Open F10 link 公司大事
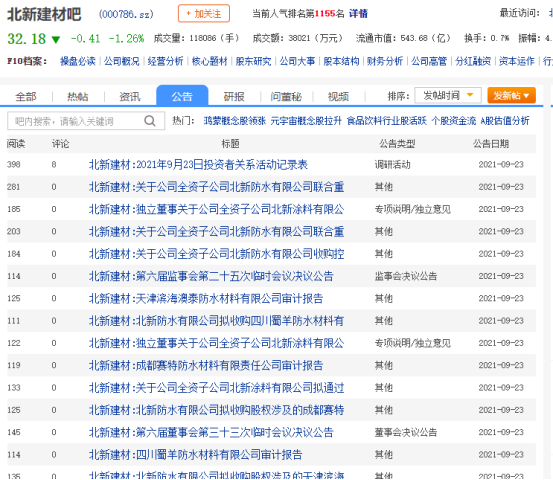Image resolution: width=553 pixels, height=480 pixels. click(297, 61)
